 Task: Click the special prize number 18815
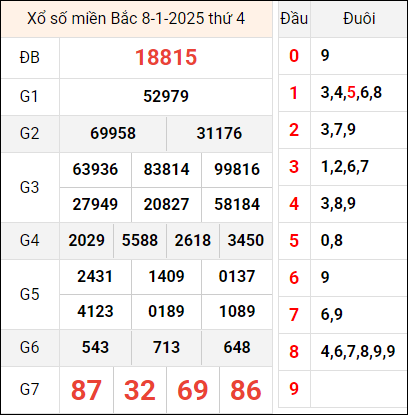pyautogui.click(x=166, y=57)
